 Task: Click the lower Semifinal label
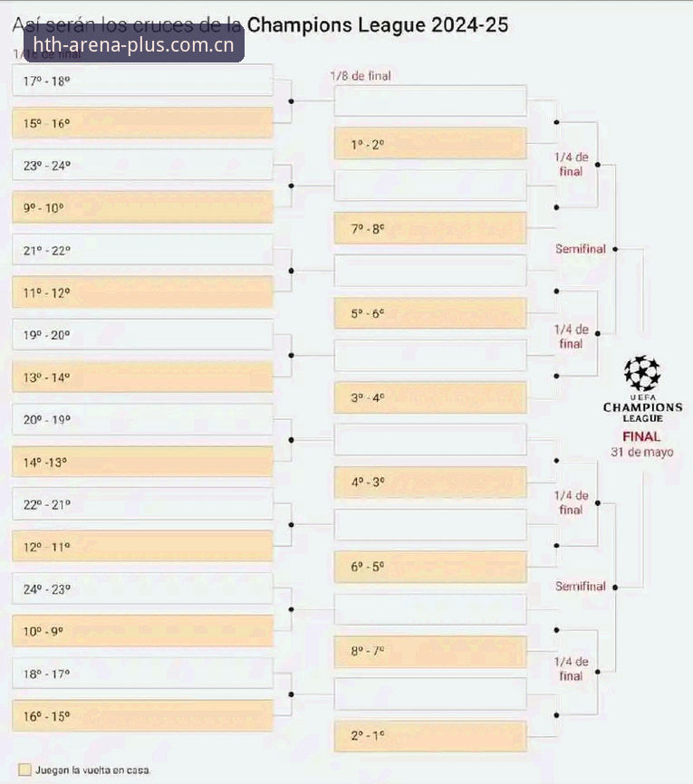581,586
